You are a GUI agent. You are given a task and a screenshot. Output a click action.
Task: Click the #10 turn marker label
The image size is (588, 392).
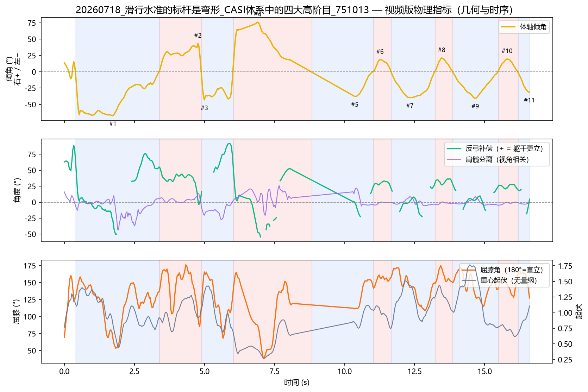click(507, 51)
